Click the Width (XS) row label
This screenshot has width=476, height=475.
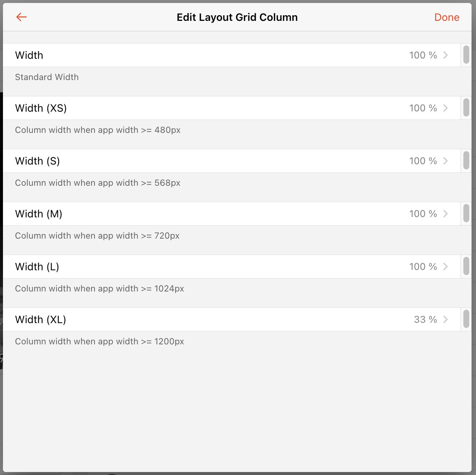pyautogui.click(x=41, y=108)
